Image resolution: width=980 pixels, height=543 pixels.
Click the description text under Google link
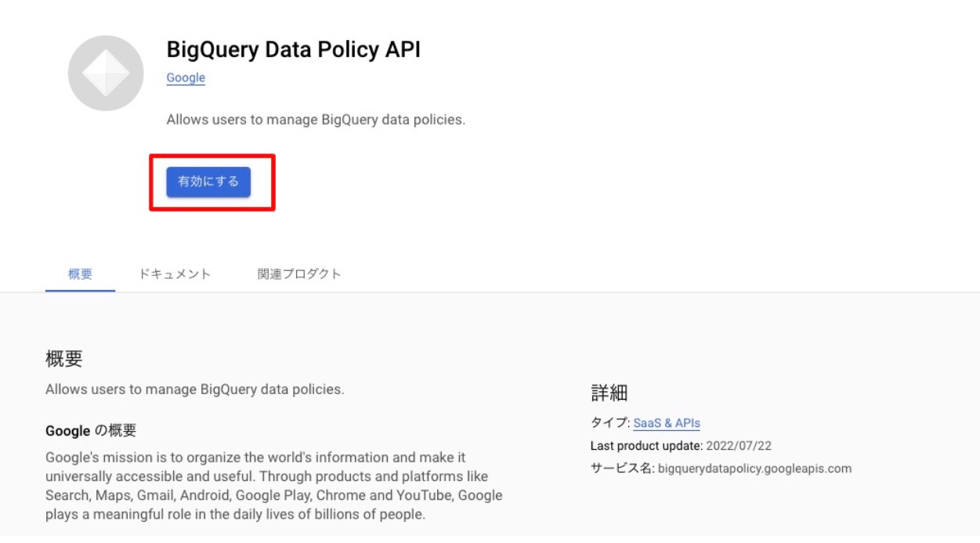316,121
